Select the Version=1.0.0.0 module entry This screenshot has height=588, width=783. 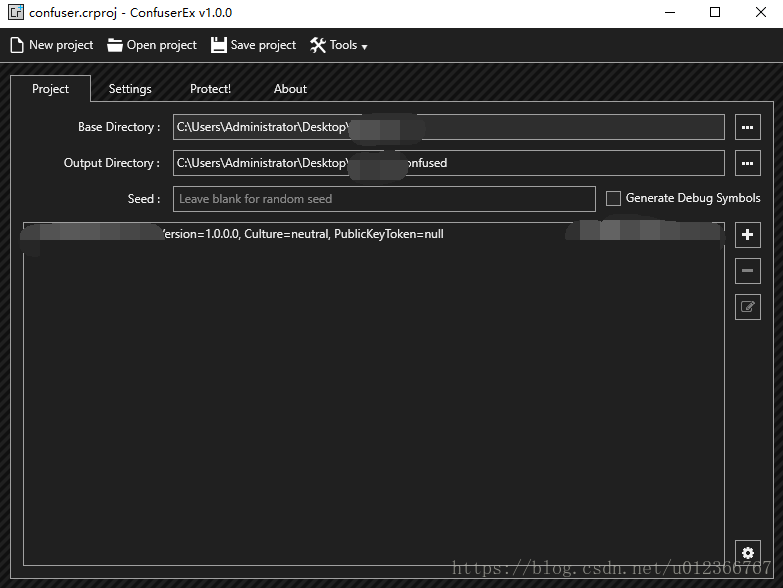374,234
